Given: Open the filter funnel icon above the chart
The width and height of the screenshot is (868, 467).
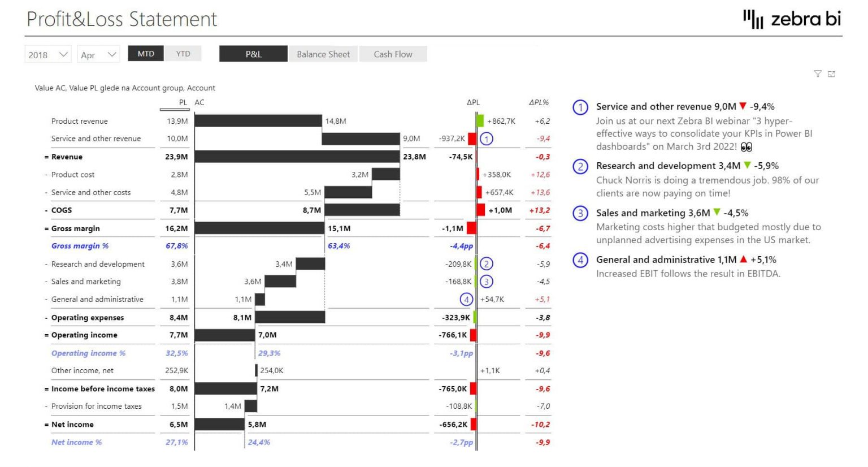Looking at the screenshot, I should pos(818,73).
